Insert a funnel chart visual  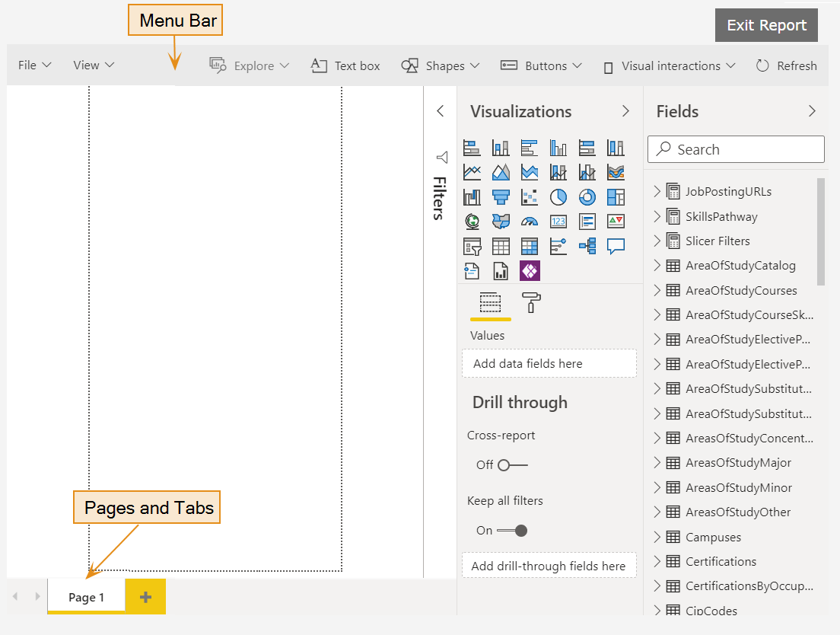[x=500, y=197]
